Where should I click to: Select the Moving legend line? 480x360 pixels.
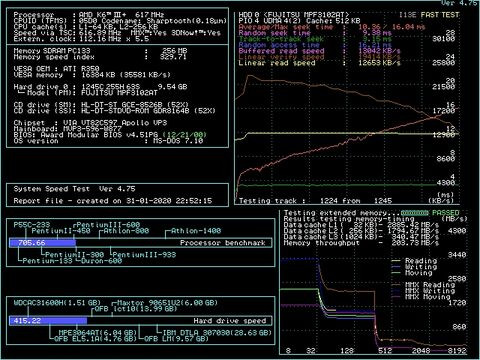pyautogui.click(x=419, y=273)
